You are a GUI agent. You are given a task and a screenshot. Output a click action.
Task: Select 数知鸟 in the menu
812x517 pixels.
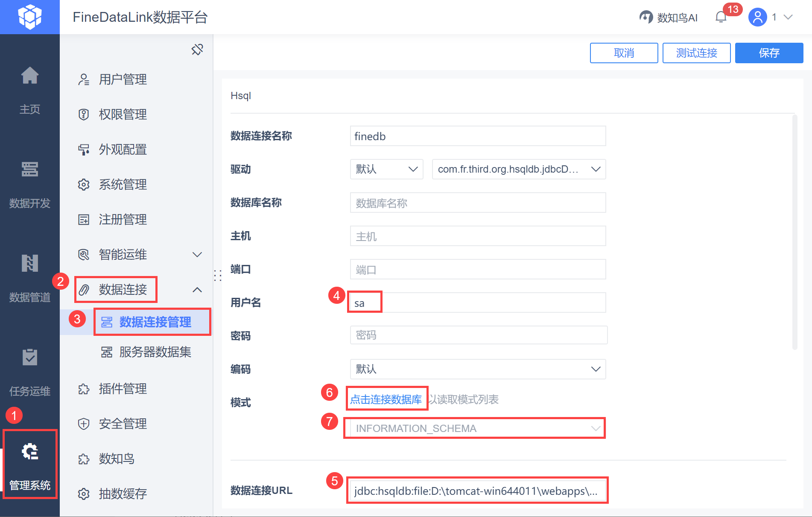tap(117, 459)
